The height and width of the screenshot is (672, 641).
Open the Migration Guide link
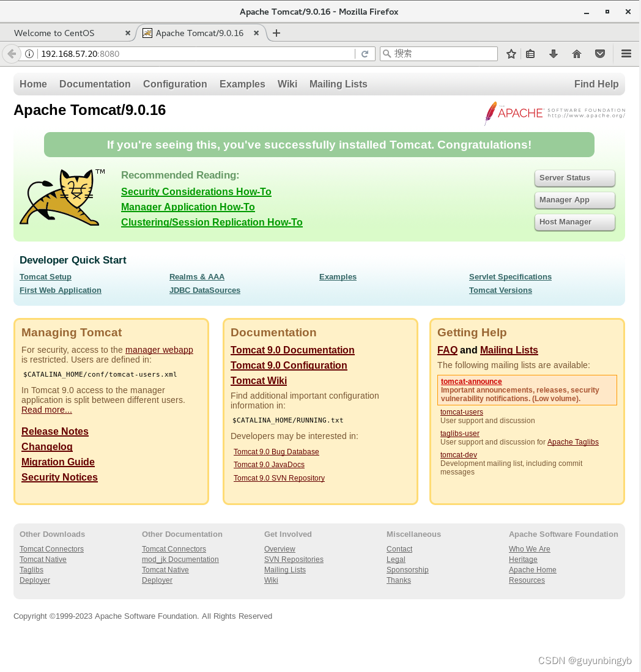(58, 462)
